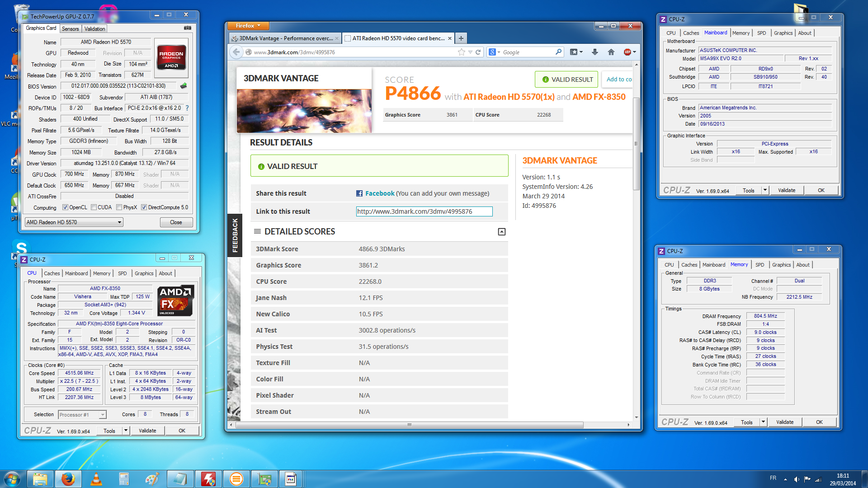Screen dimensions: 868x488
Task: Click the Google search box
Action: [x=527, y=52]
